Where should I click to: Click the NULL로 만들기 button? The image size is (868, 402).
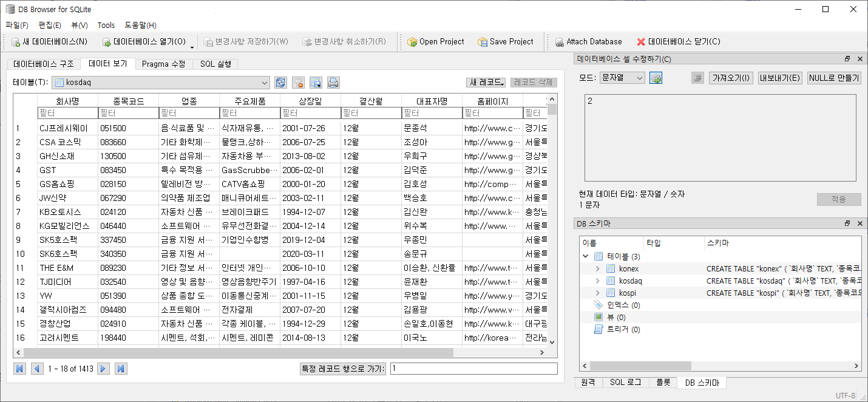(834, 78)
